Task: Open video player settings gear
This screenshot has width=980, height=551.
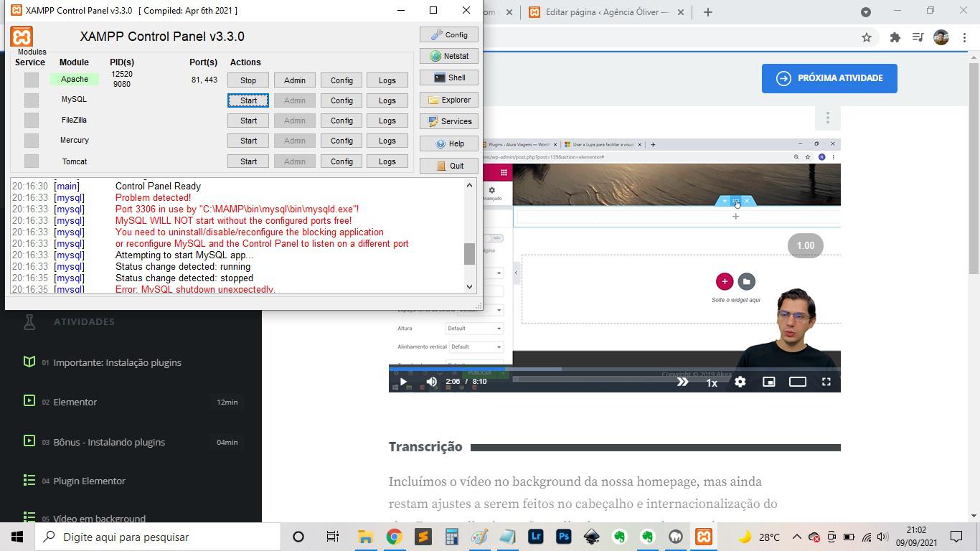Action: pyautogui.click(x=740, y=382)
